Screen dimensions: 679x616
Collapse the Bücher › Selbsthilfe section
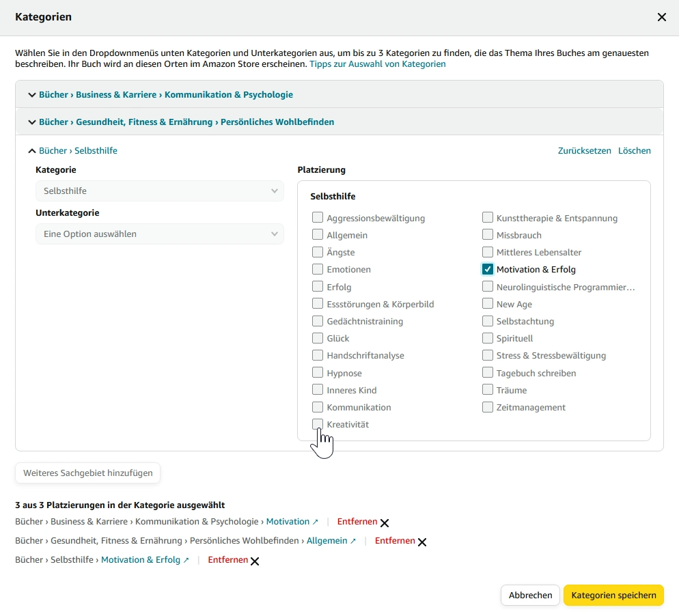(x=32, y=151)
